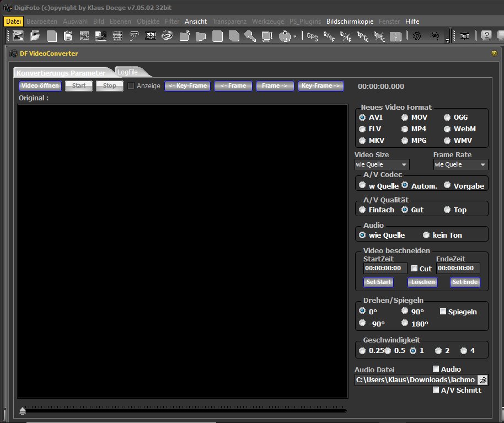Viewport: 504px width, 423px height.
Task: Click the grid table icon in toolbar
Action: tap(117, 36)
